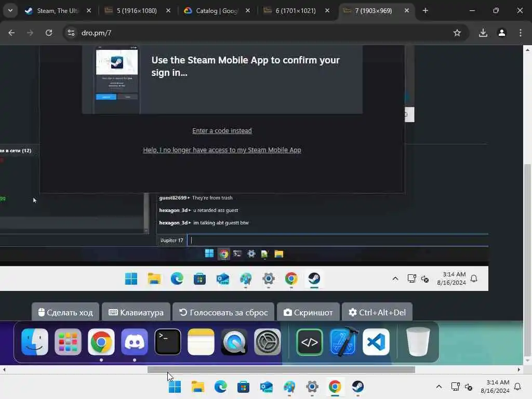Open File Explorer in inner white taskbar

(154, 278)
